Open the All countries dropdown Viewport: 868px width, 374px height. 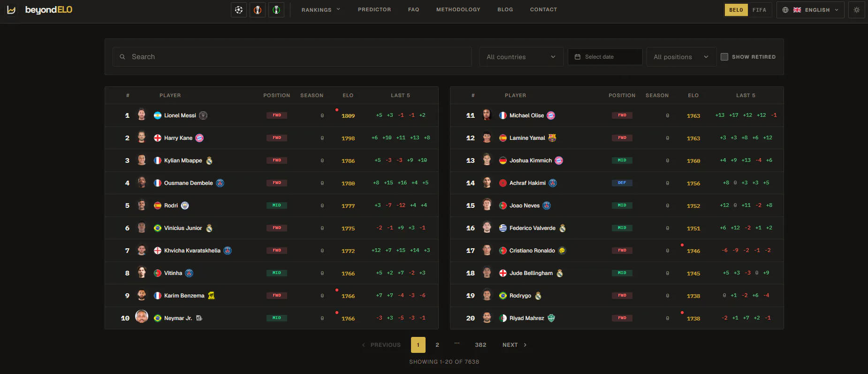521,57
